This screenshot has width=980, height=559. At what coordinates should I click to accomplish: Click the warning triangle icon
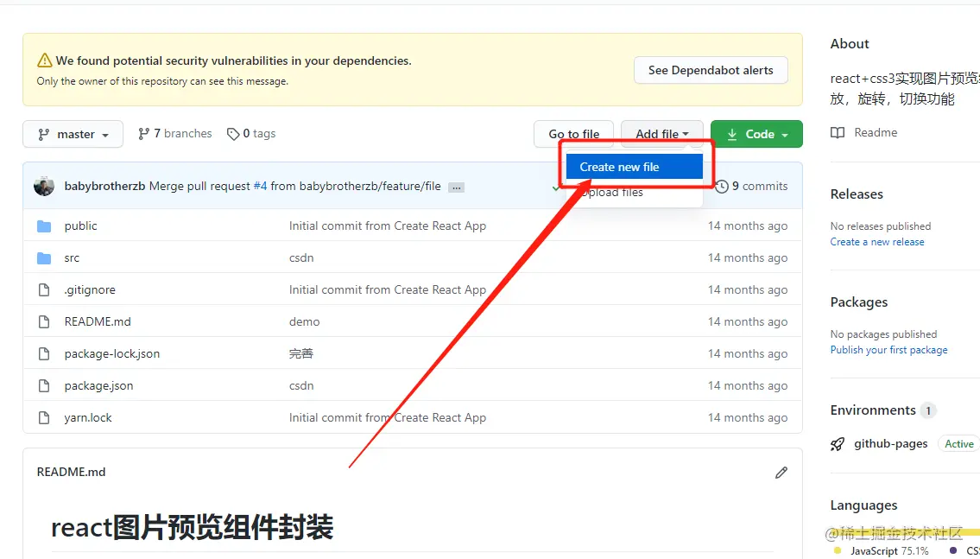[x=44, y=60]
